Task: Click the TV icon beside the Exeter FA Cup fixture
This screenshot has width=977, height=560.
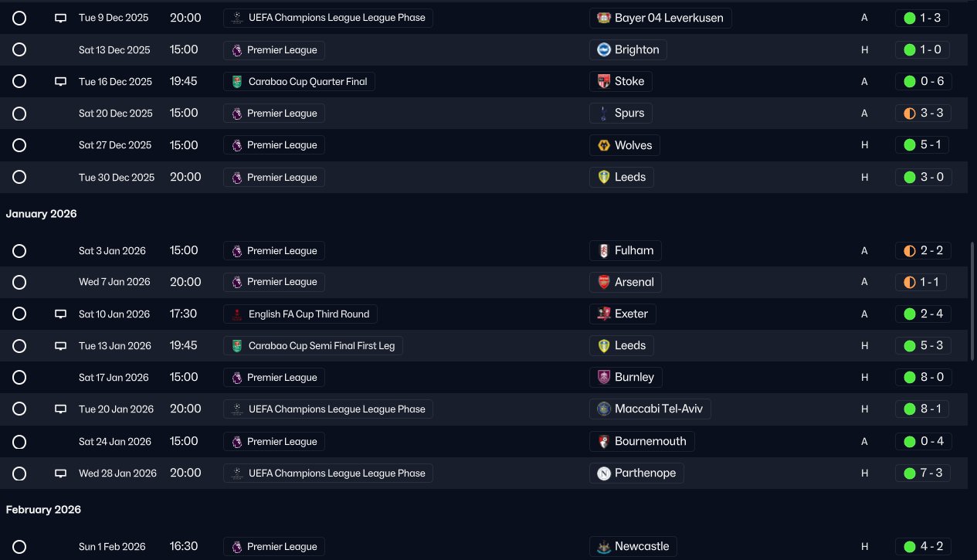Action: tap(60, 314)
